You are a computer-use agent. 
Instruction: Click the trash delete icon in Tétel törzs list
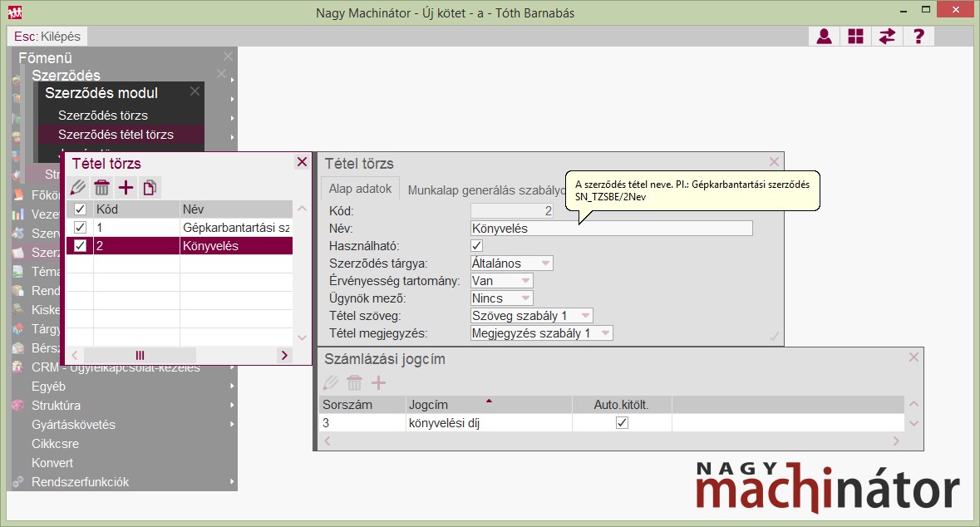click(x=101, y=188)
